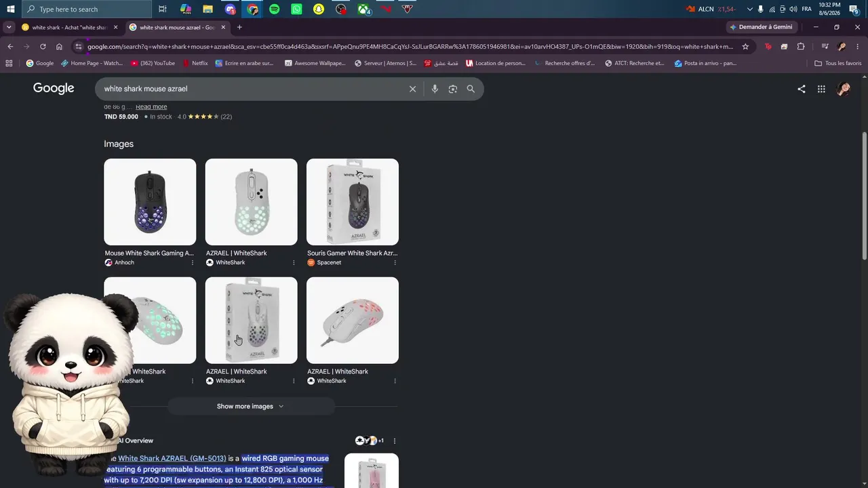The image size is (868, 488).
Task: Open the Google account avatar
Action: click(x=844, y=89)
